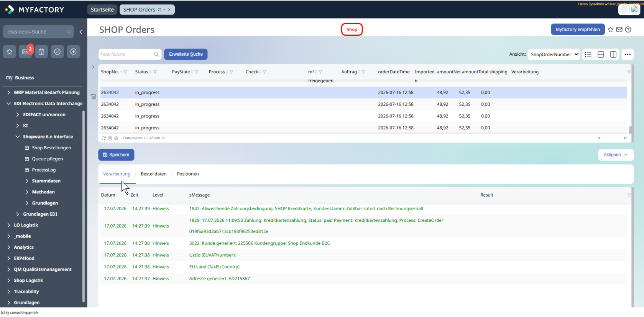Open the Ansicht ShopOrderNumber dropdown
Viewport: 644px width, 317px height.
pyautogui.click(x=554, y=54)
